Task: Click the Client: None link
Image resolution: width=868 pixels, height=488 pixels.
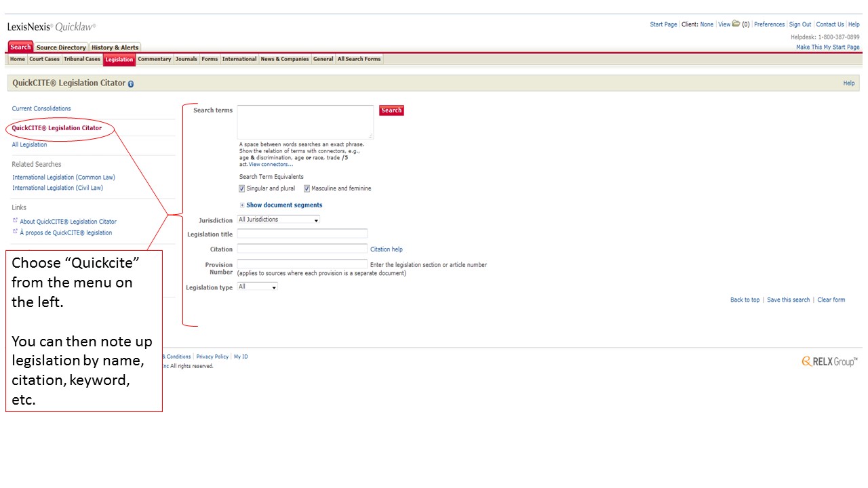Action: (697, 24)
